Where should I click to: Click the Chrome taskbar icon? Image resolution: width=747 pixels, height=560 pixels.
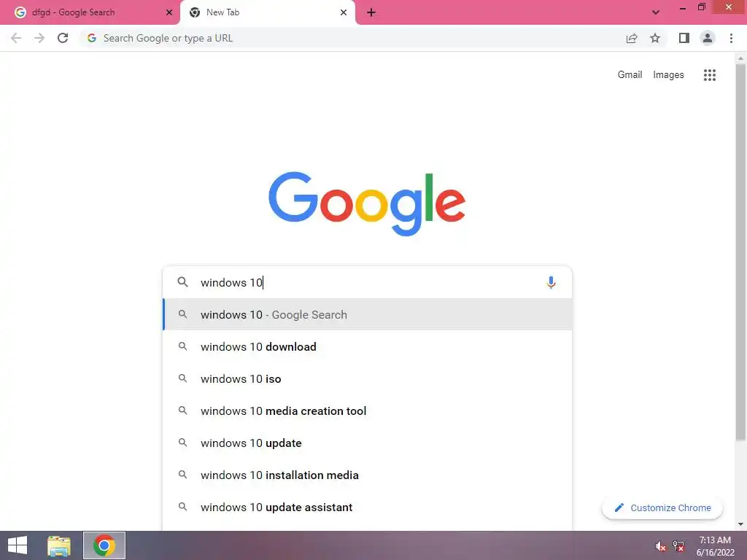104,545
